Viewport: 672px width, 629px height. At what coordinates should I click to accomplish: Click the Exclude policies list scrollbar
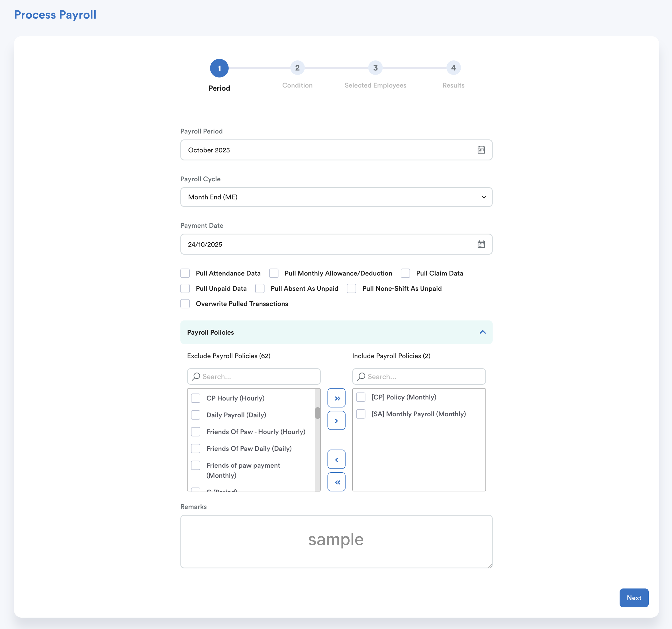(x=317, y=413)
